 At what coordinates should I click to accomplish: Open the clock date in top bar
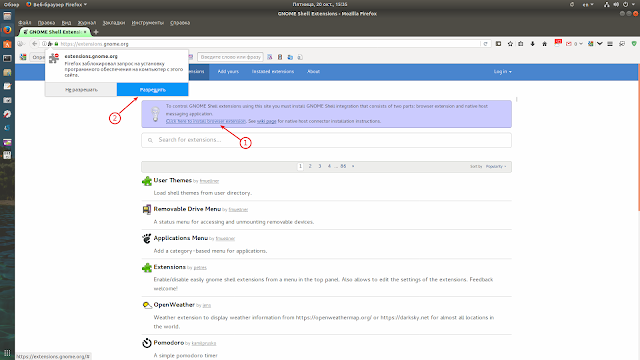click(320, 4)
